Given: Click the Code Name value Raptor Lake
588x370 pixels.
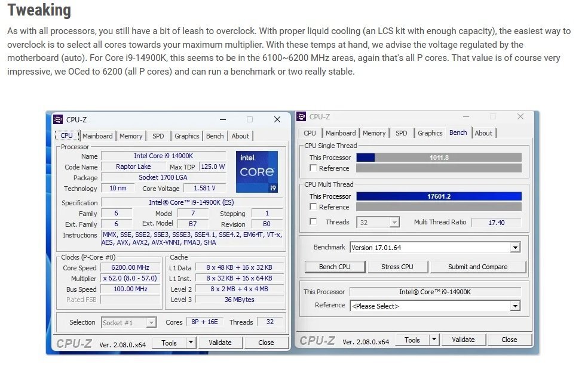Looking at the screenshot, I should 133,166.
